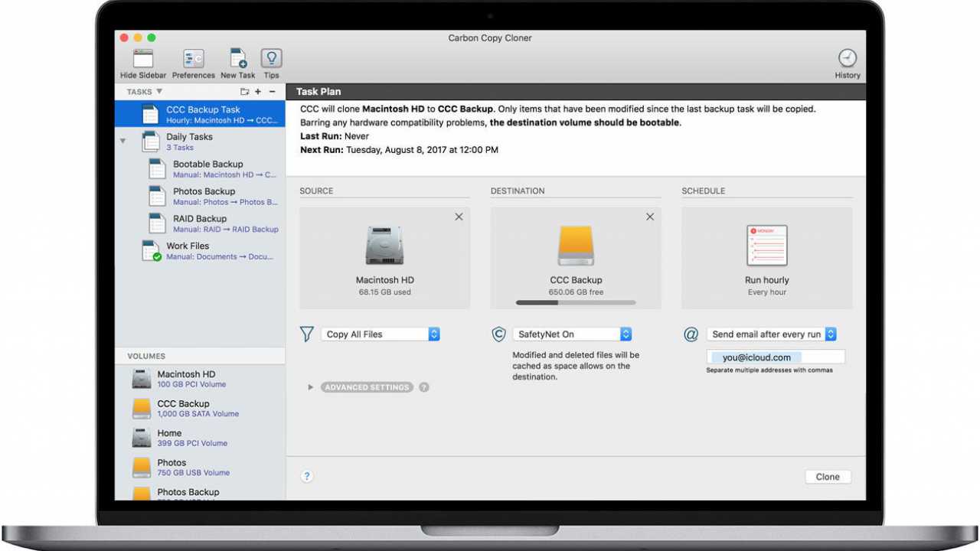Click the SOURCE section label

click(x=316, y=191)
